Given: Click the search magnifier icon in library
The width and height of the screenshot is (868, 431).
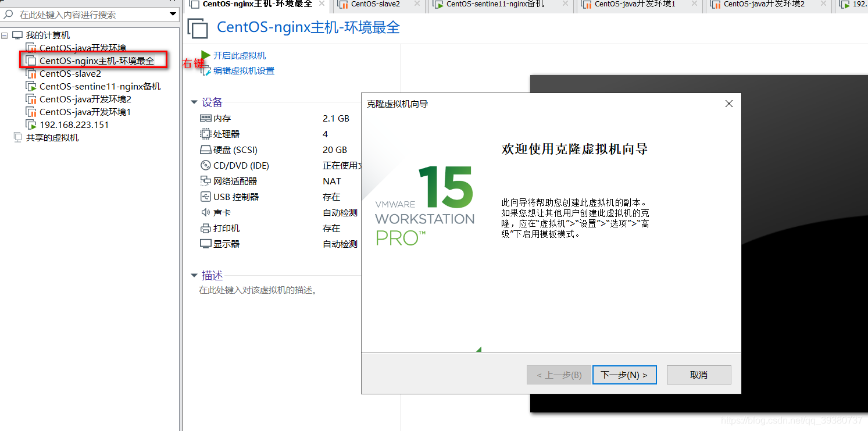Looking at the screenshot, I should (x=9, y=14).
